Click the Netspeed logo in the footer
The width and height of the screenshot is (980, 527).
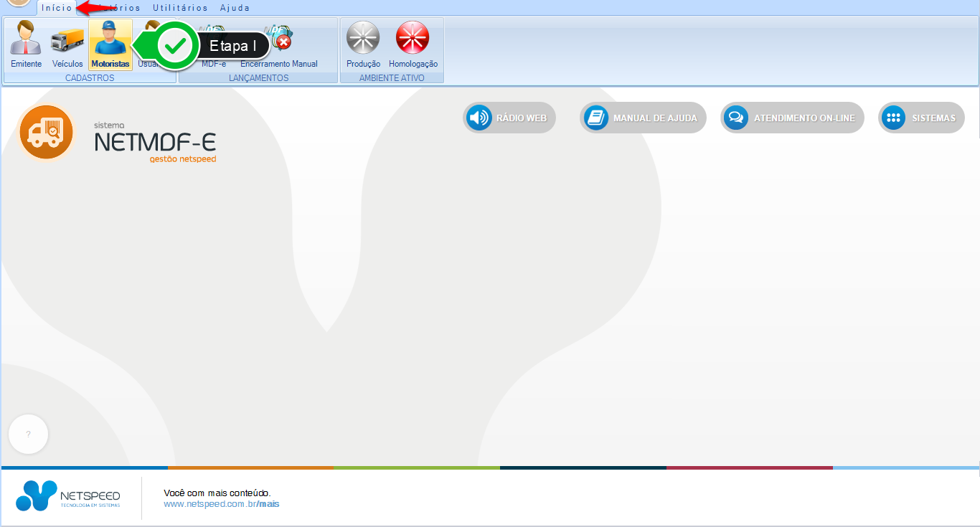click(x=68, y=495)
